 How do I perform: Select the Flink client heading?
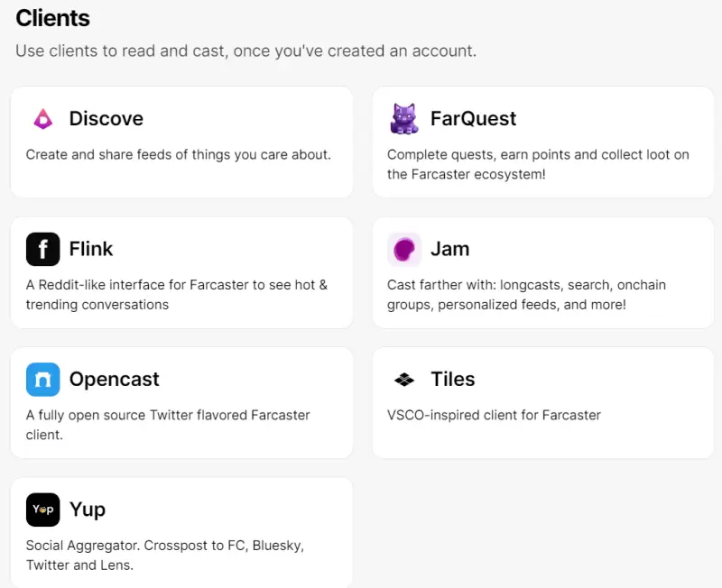[91, 249]
